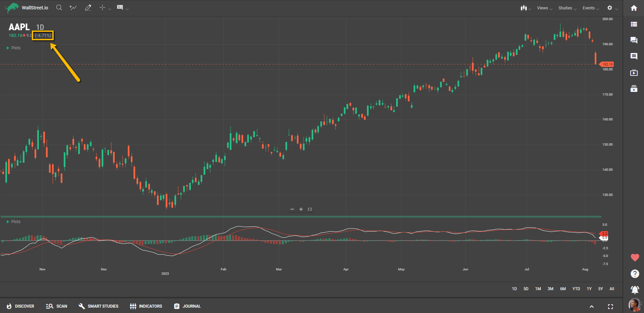Expand the price chart Plots section
The width and height of the screenshot is (644, 313).
(13, 48)
